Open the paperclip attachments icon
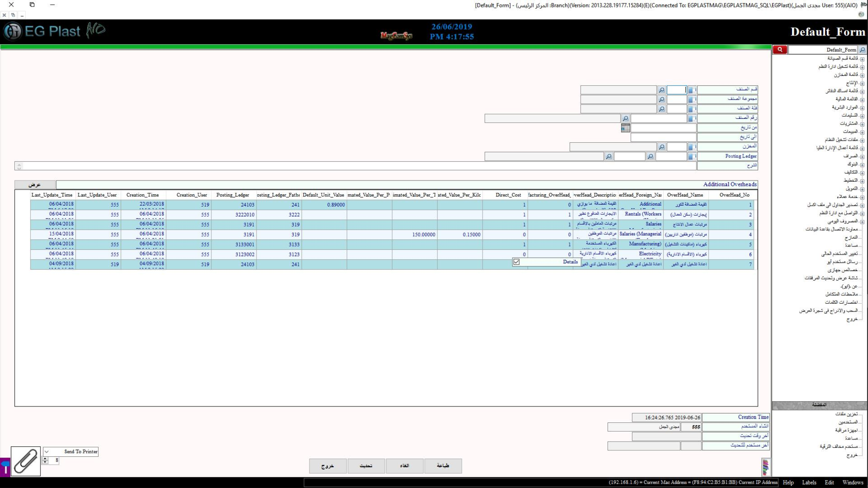 26,461
